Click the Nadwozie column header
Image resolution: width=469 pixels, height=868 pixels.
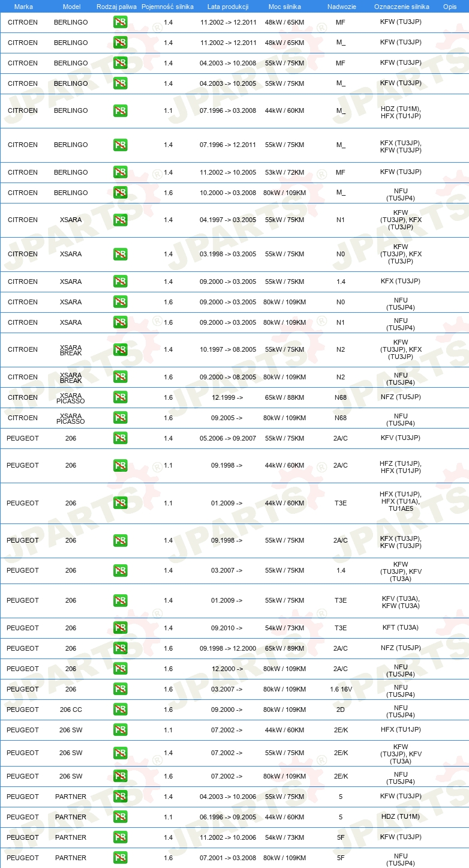[341, 7]
